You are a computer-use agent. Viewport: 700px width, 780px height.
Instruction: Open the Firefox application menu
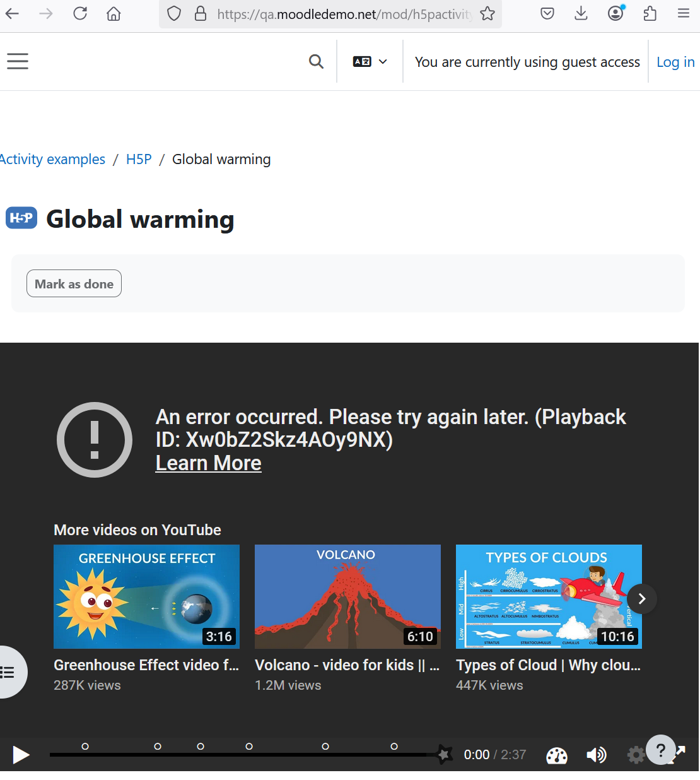684,13
